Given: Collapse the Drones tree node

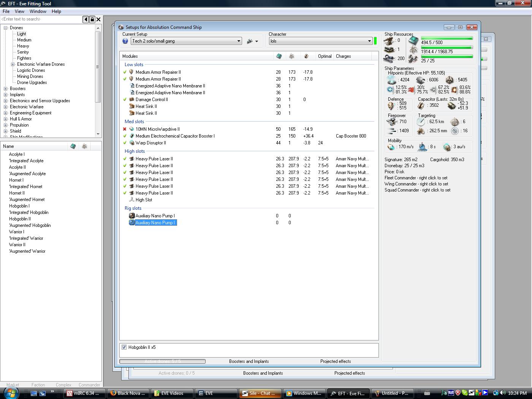Looking at the screenshot, I should (6, 28).
